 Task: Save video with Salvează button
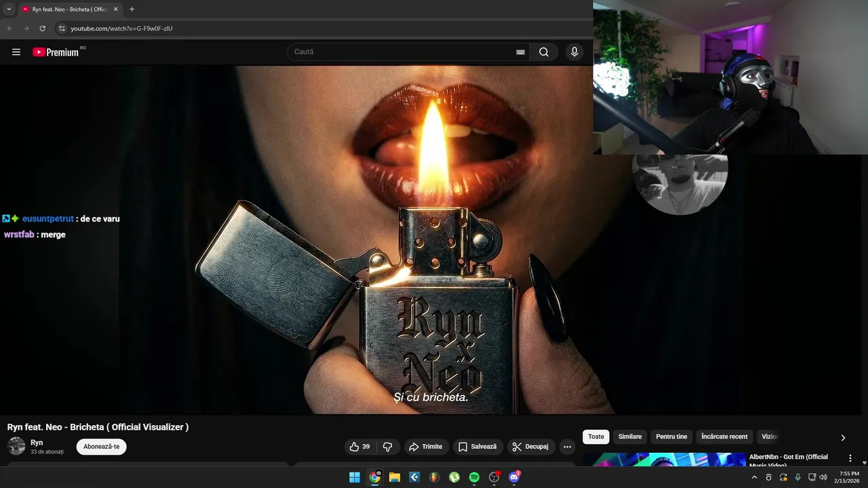(x=477, y=447)
